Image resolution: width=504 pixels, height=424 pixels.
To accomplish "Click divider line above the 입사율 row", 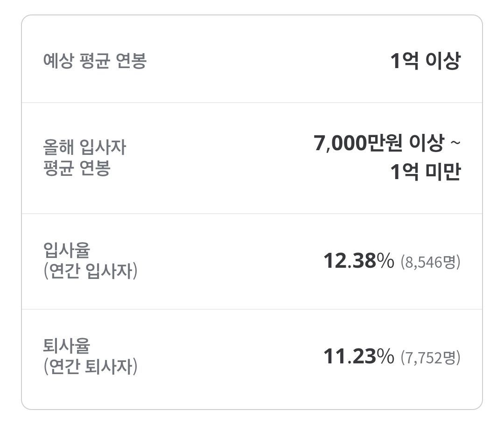I will (252, 214).
